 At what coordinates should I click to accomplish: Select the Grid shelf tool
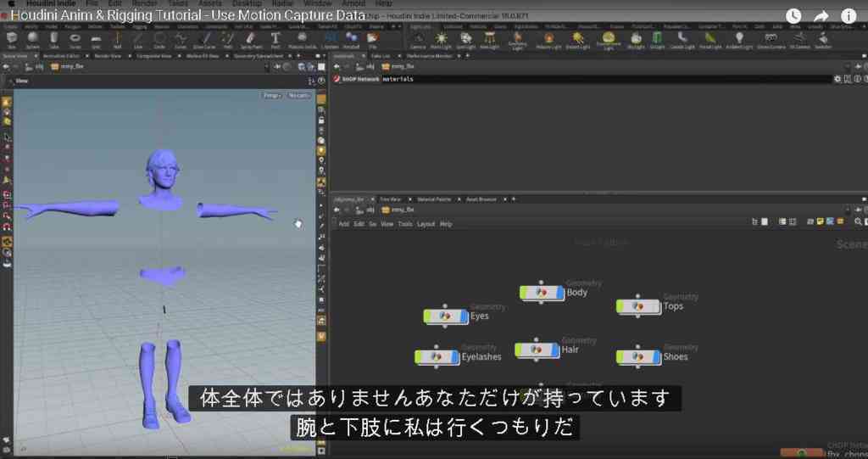(x=96, y=39)
